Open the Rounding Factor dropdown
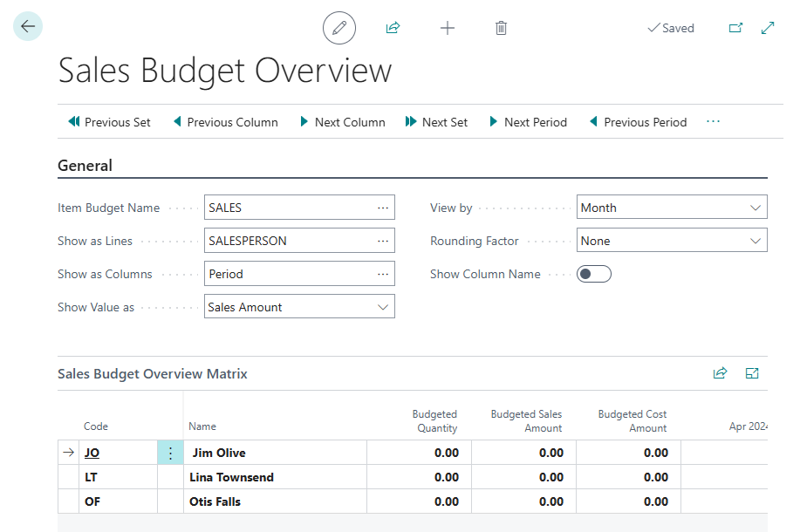The height and width of the screenshot is (532, 793). [x=672, y=241]
